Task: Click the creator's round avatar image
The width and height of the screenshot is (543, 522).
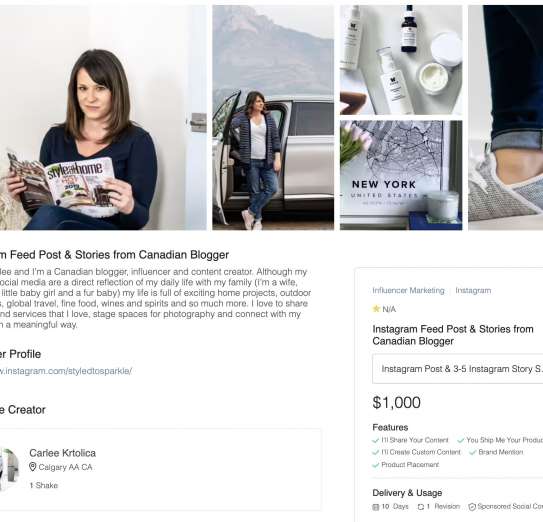Action: (x=9, y=468)
